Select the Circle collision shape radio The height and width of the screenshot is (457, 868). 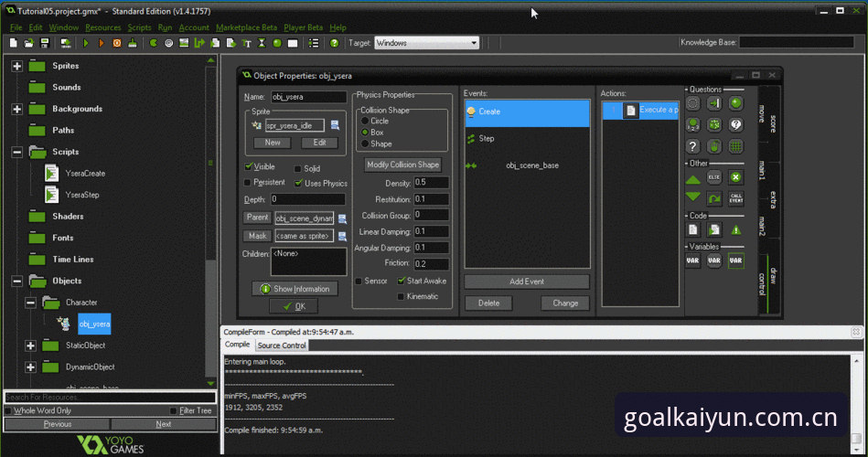click(365, 121)
